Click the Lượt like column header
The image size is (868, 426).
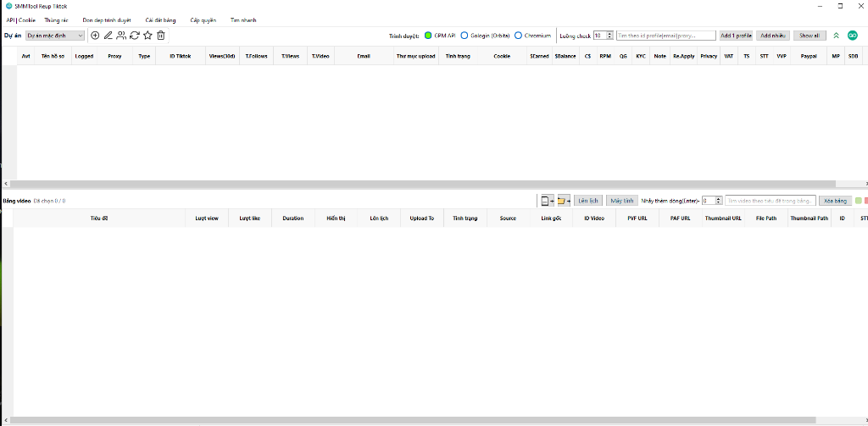pos(250,218)
